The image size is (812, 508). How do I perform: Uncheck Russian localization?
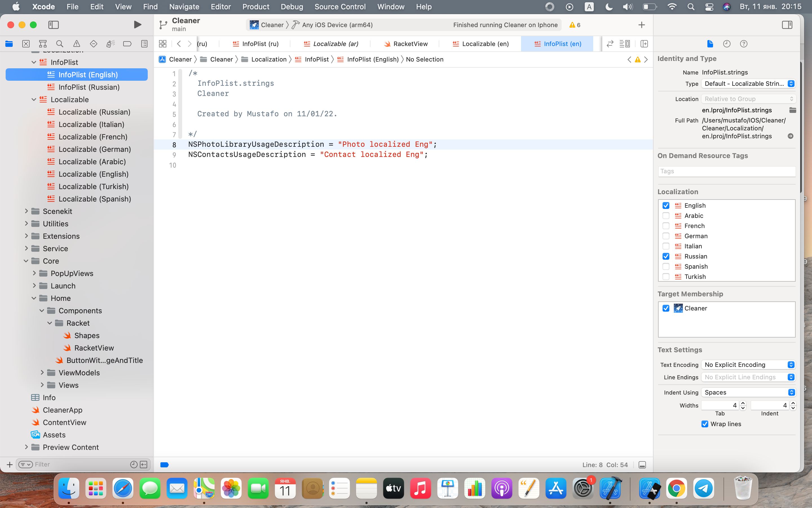(x=666, y=256)
